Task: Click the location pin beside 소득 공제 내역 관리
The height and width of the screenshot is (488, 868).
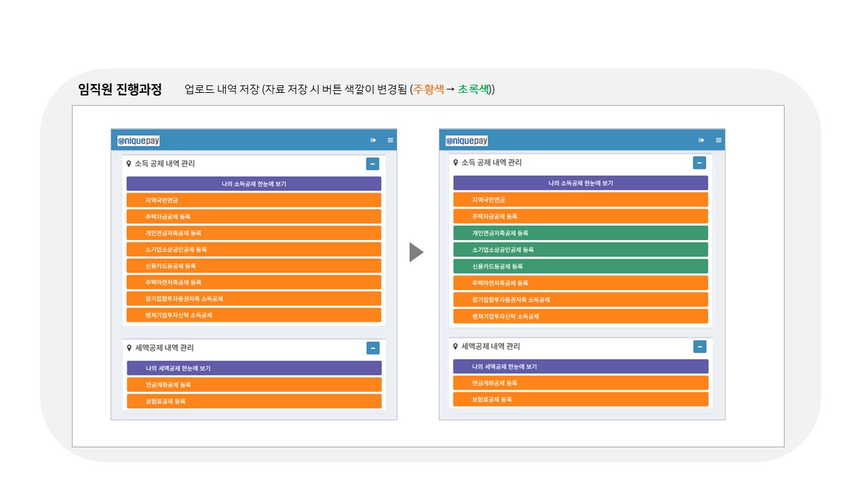Action: pyautogui.click(x=130, y=163)
